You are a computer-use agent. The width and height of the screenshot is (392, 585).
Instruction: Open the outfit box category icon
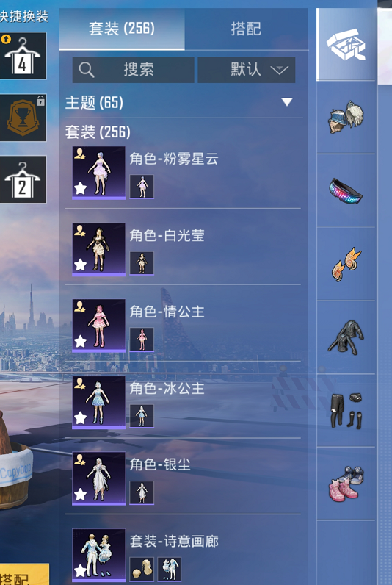coord(346,44)
